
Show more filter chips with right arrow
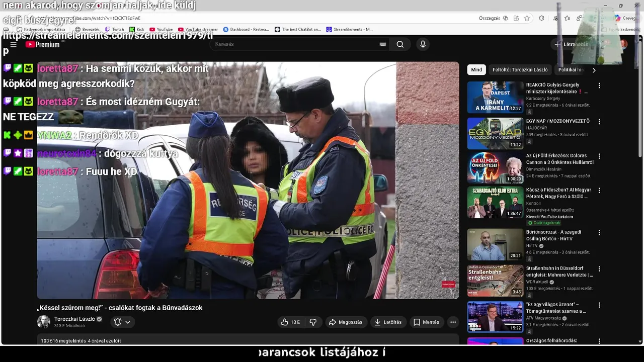click(x=594, y=70)
